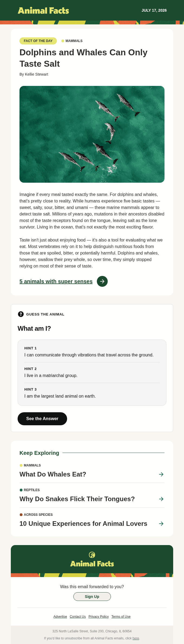Image resolution: width=184 pixels, height=644 pixels.
Task: Click the footer Animal Facts logo emblem
Action: pos(92,555)
